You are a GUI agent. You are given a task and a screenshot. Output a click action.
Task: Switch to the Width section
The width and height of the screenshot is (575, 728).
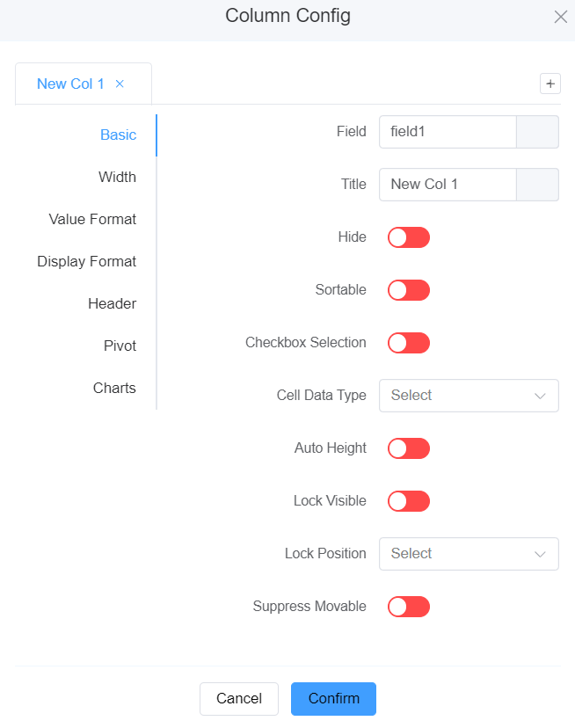click(117, 178)
